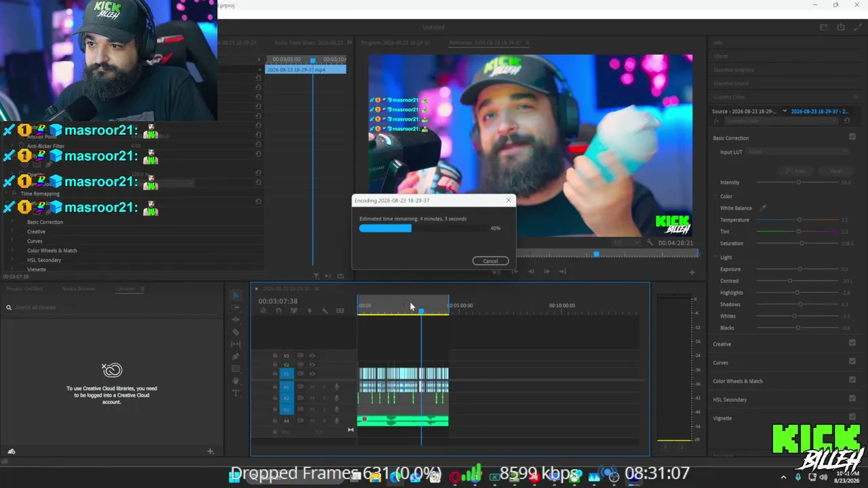Viewport: 868px width, 488px height.
Task: Mute audio track A1
Action: pos(313,386)
